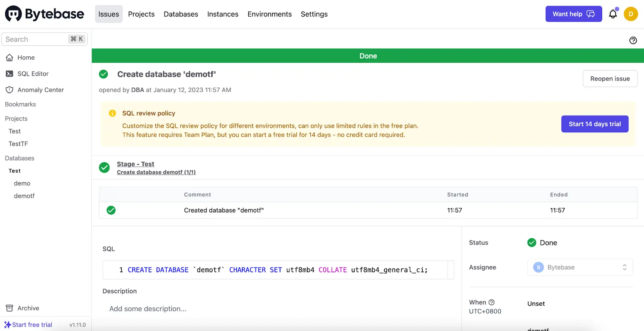The image size is (644, 331).
Task: Start 14 days trial
Action: (x=594, y=124)
